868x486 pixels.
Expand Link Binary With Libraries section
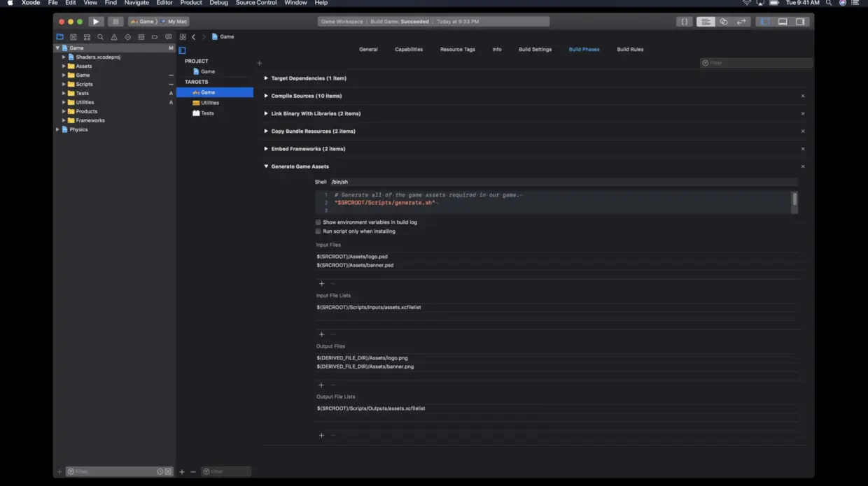(266, 113)
